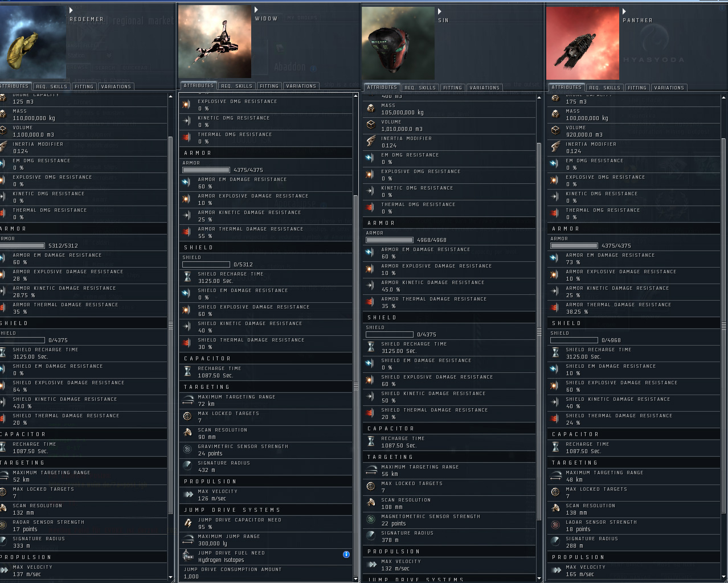Click Widow Hydrogen Isotopes fuel text

coord(221,560)
